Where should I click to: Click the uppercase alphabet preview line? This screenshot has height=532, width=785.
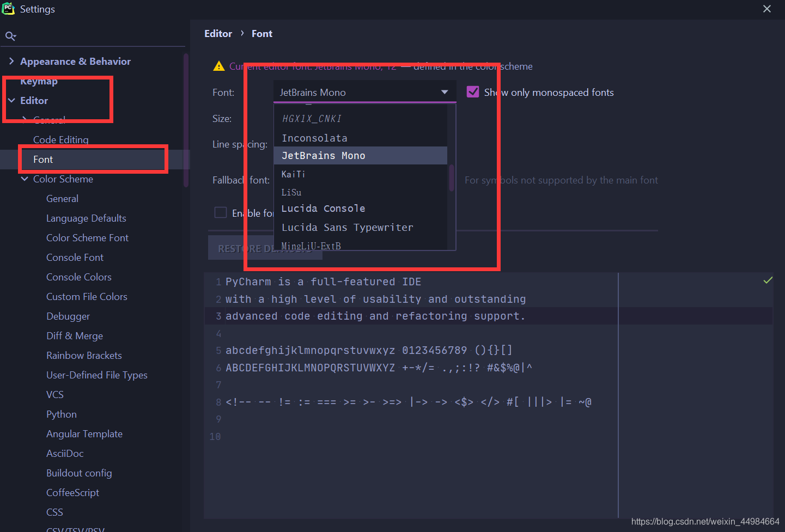[379, 368]
